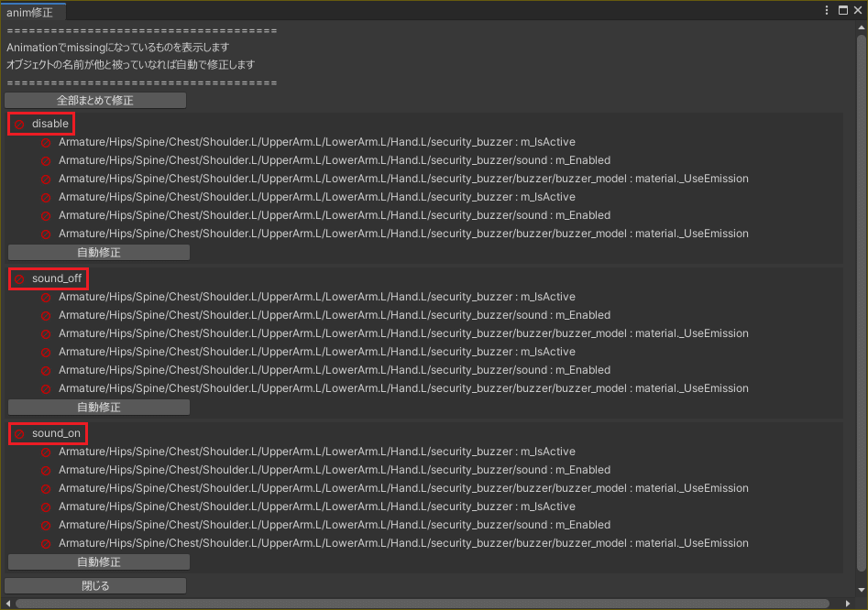868x610 pixels.
Task: Click 自動修正 below the sound_on clip list
Action: (99, 561)
